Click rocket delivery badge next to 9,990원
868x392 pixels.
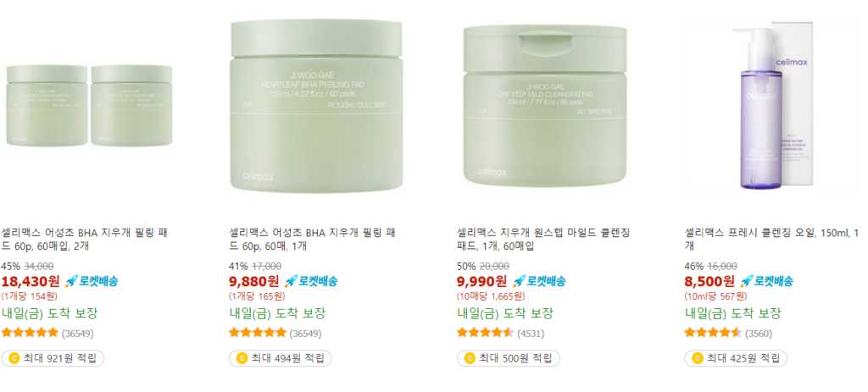pyautogui.click(x=538, y=281)
